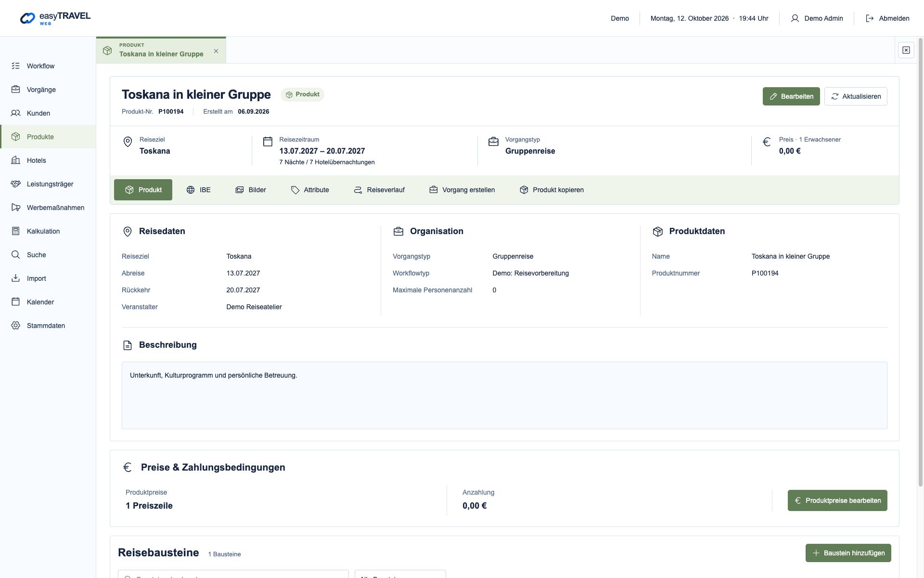924x578 pixels.
Task: Open the Attribute tab
Action: pyautogui.click(x=310, y=190)
